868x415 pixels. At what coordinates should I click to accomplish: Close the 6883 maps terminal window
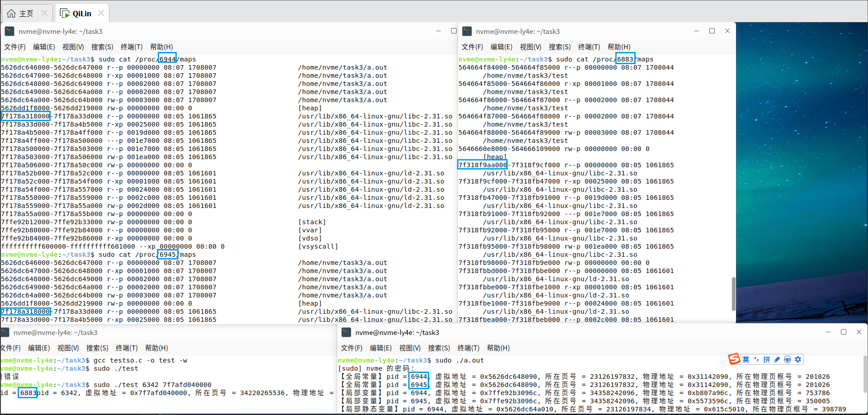click(727, 31)
